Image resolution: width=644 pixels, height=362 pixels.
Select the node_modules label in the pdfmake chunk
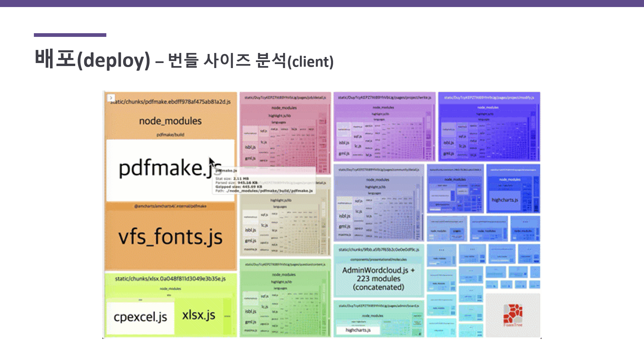[170, 121]
